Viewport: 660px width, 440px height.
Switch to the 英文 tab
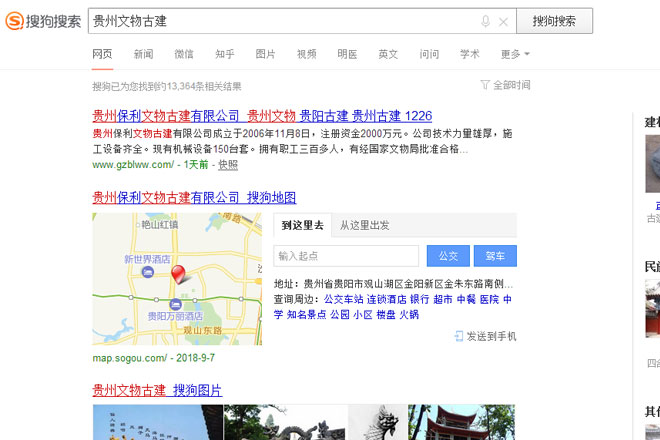(388, 54)
